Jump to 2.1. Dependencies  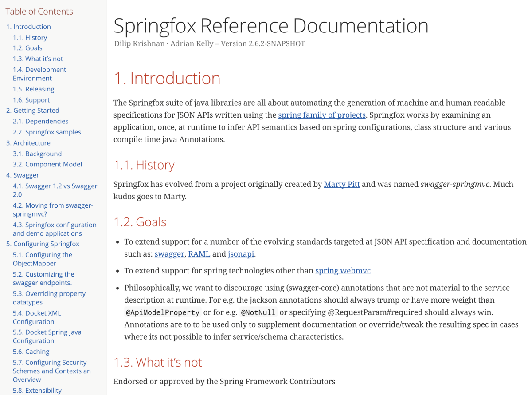(x=40, y=121)
